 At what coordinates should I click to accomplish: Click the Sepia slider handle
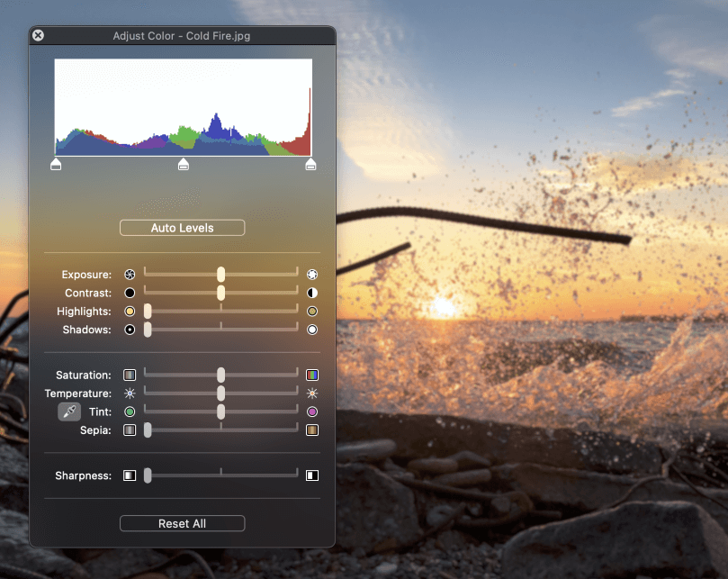click(148, 430)
